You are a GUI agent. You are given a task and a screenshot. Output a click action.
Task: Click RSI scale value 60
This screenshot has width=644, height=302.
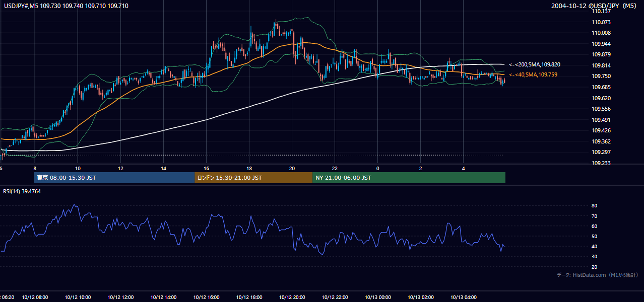point(594,226)
